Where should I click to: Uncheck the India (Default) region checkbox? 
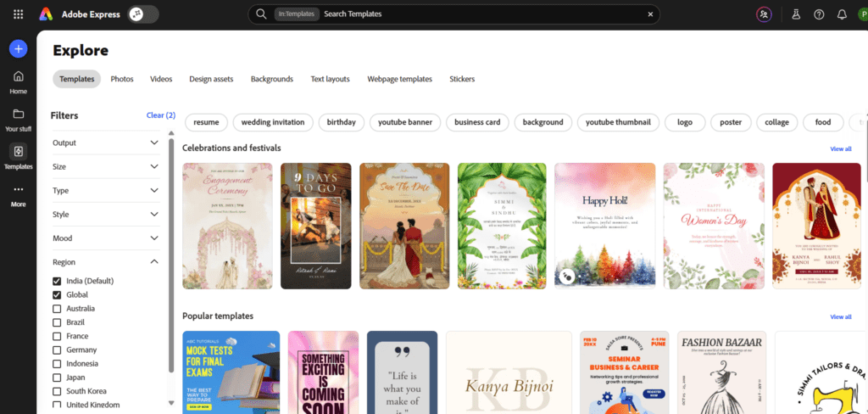(57, 281)
